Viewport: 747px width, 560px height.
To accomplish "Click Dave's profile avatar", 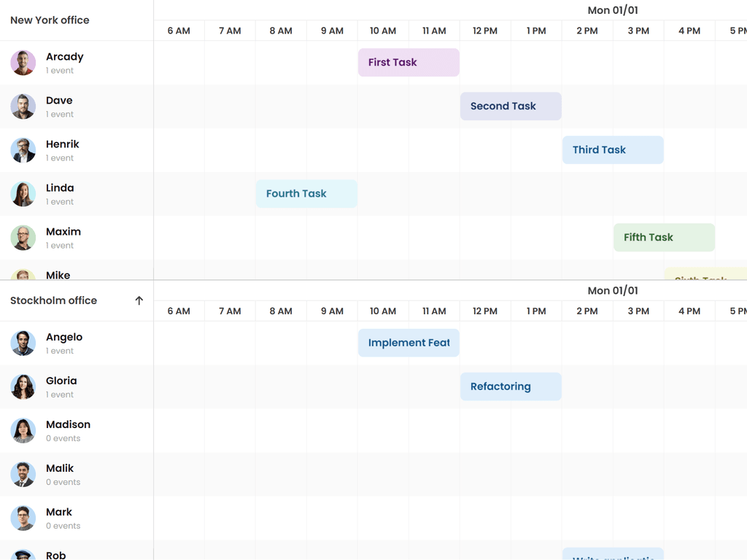I will (x=23, y=106).
